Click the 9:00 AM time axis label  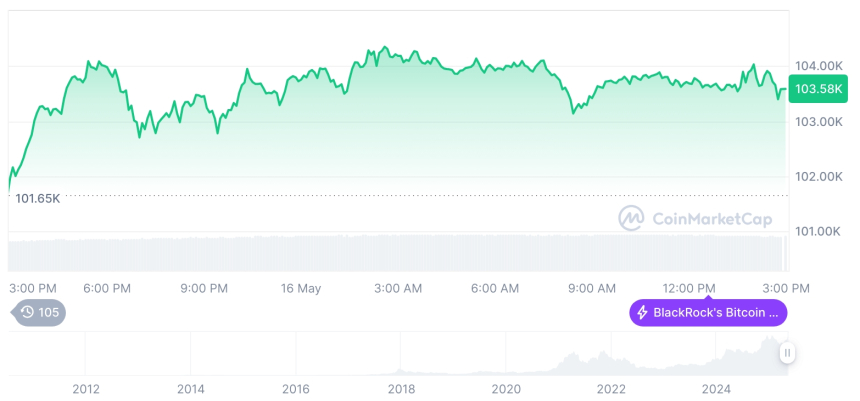[592, 289]
